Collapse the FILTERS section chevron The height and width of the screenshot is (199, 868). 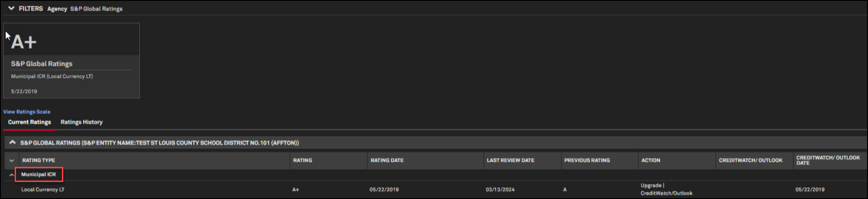click(x=11, y=8)
